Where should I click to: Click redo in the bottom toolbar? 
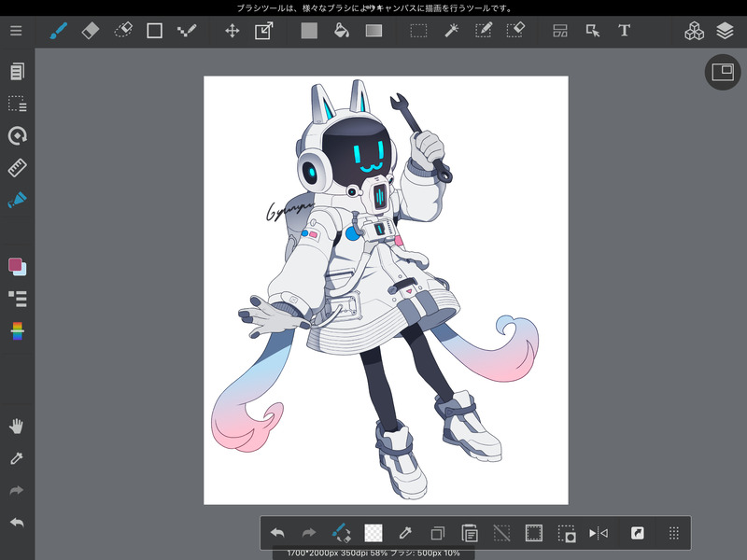pyautogui.click(x=309, y=533)
